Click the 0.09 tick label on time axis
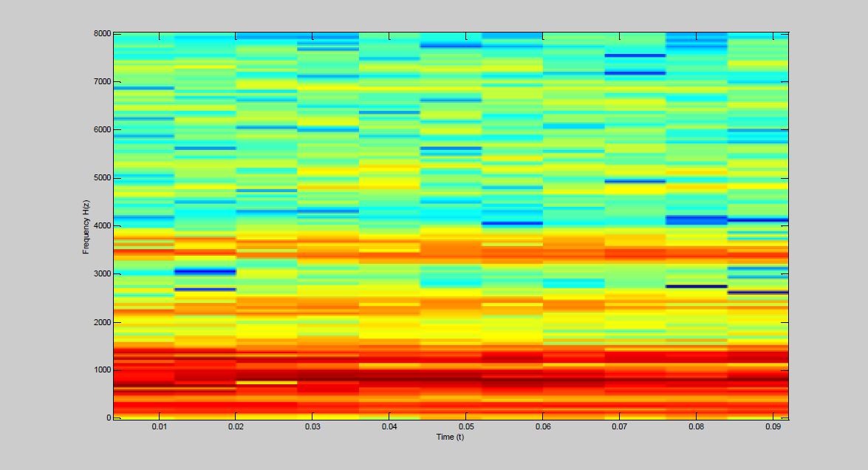 point(773,427)
